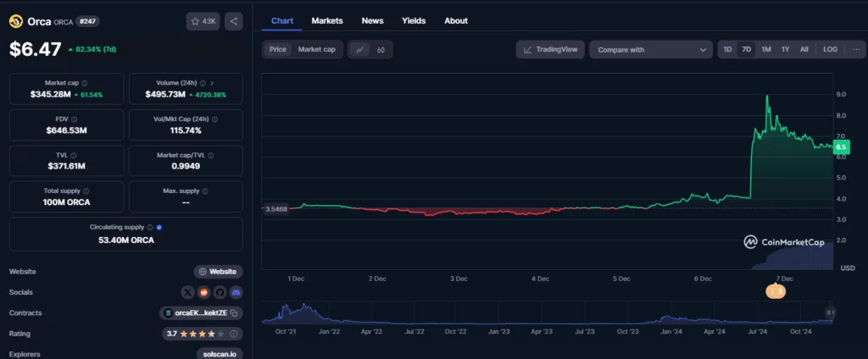Click the $495.73M volume value
Screen dimensions: 868x359
tap(165, 95)
